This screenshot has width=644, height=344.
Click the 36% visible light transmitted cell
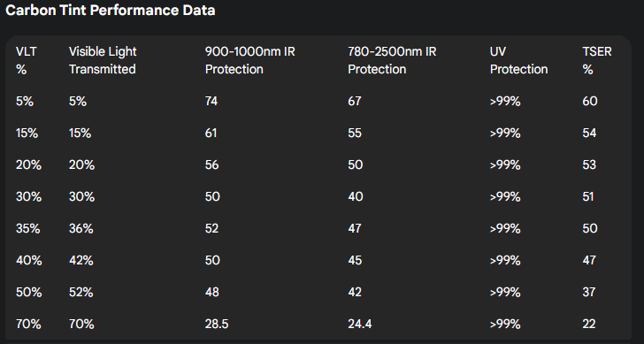click(80, 228)
